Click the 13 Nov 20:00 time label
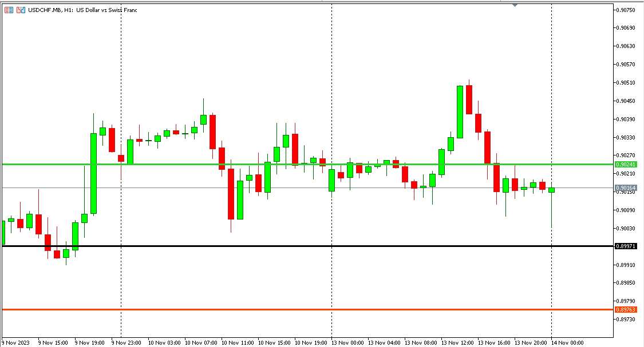This screenshot has width=644, height=347. pyautogui.click(x=531, y=343)
